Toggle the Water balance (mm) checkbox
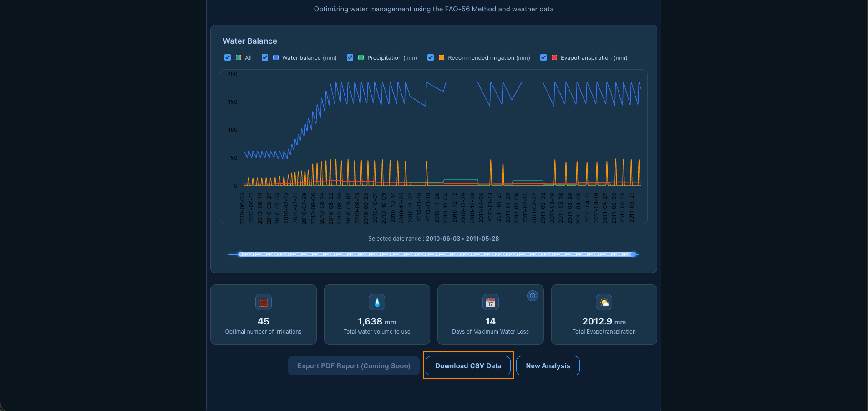 coord(265,57)
